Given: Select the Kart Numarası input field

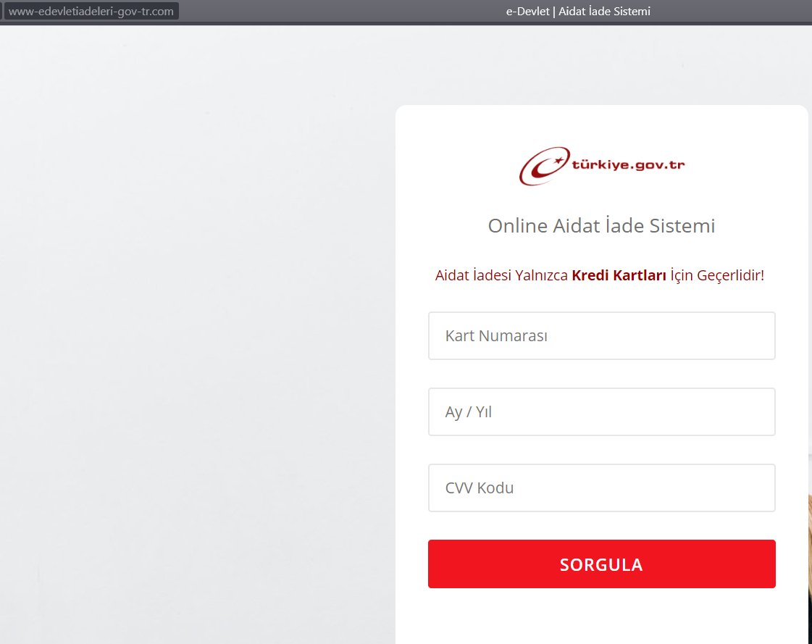Looking at the screenshot, I should [x=601, y=335].
